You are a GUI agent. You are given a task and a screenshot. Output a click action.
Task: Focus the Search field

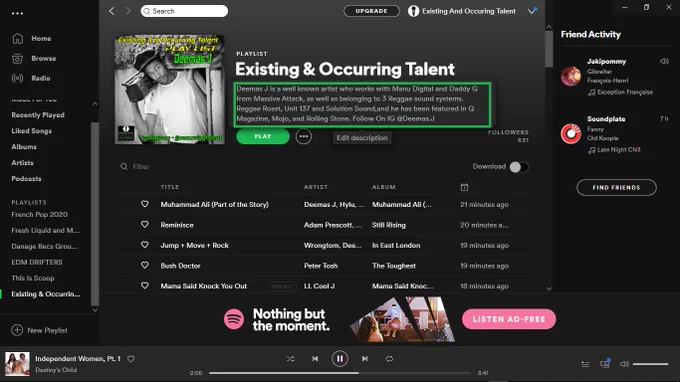184,11
